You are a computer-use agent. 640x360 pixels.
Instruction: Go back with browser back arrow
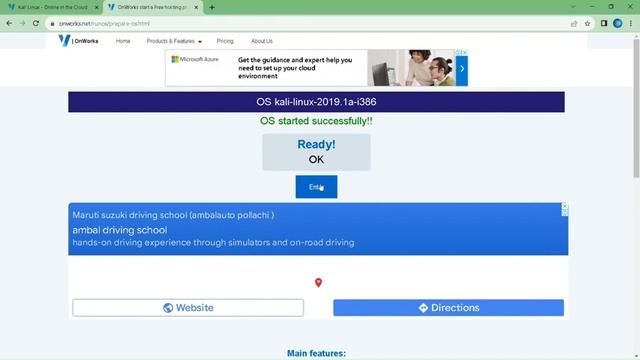coord(9,24)
